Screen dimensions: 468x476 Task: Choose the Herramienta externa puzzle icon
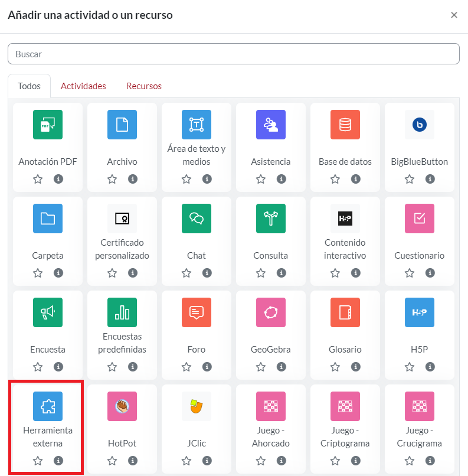(48, 406)
